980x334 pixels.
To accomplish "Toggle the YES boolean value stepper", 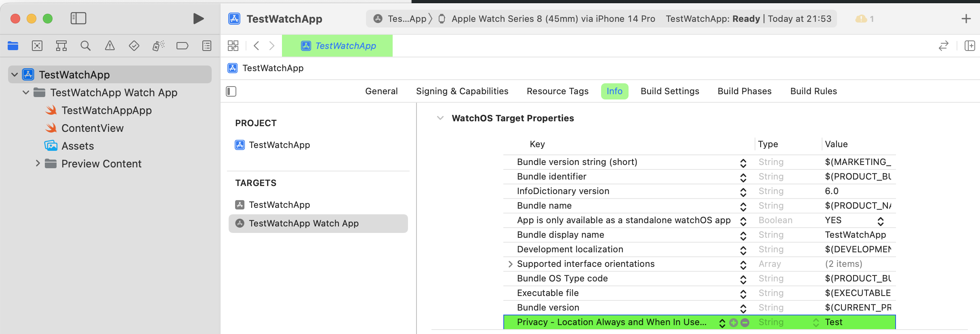I will [x=881, y=221].
